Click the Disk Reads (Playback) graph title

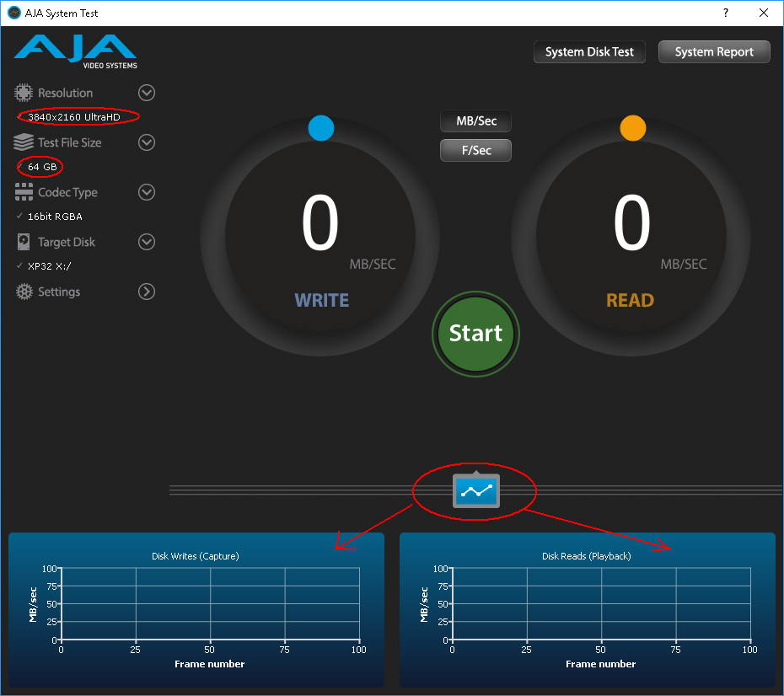click(587, 556)
